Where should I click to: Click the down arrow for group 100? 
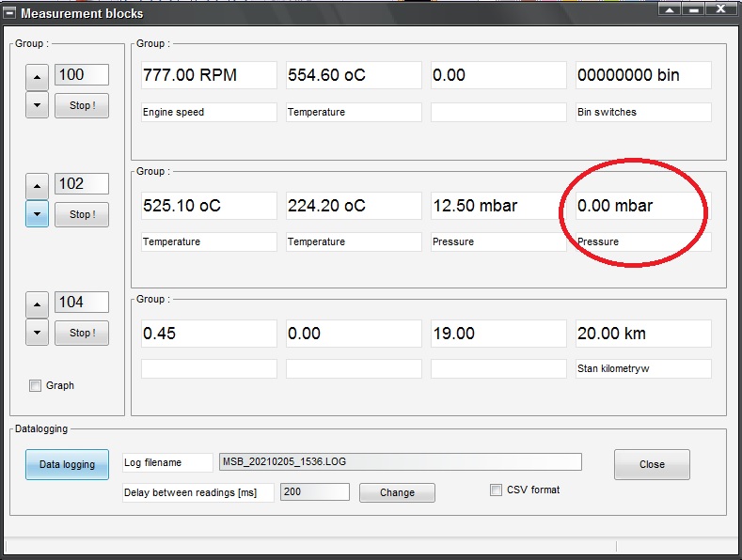pos(37,104)
